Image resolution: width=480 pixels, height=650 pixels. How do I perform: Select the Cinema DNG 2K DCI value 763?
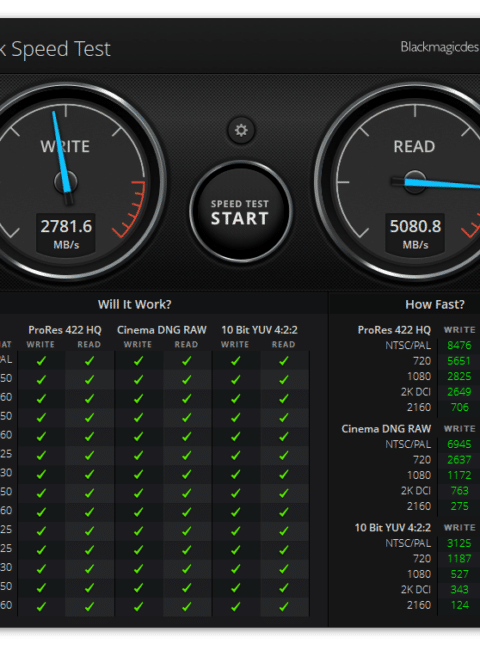pos(460,491)
